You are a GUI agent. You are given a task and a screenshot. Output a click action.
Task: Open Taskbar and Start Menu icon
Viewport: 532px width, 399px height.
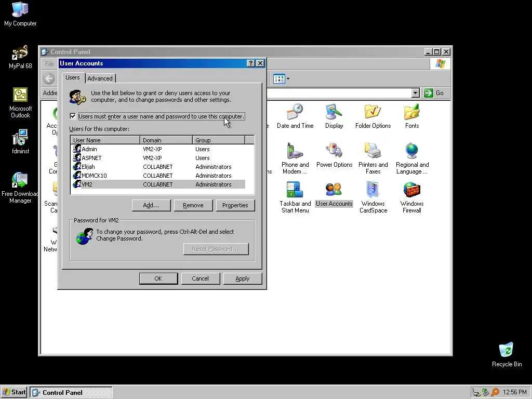pyautogui.click(x=295, y=197)
